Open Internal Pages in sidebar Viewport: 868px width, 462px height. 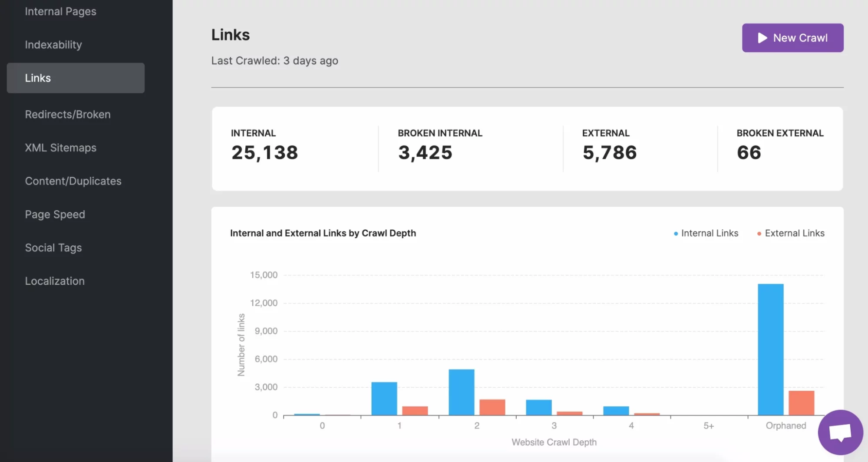[x=60, y=12]
